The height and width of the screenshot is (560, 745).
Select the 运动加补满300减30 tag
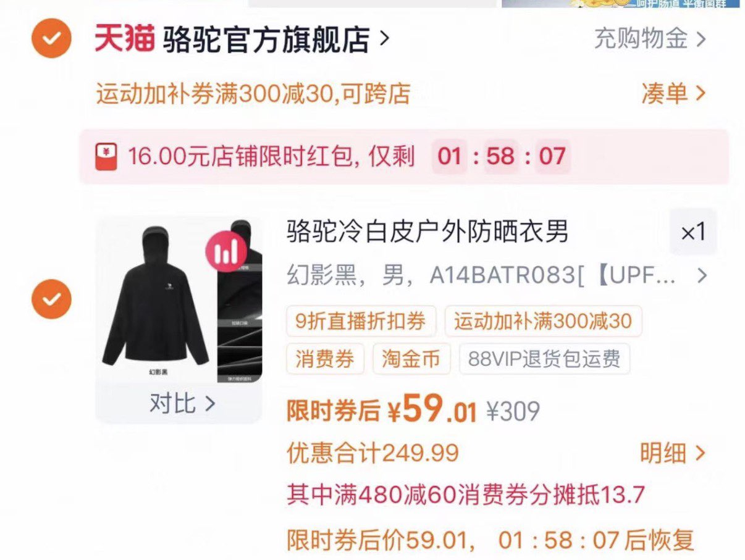pyautogui.click(x=543, y=321)
